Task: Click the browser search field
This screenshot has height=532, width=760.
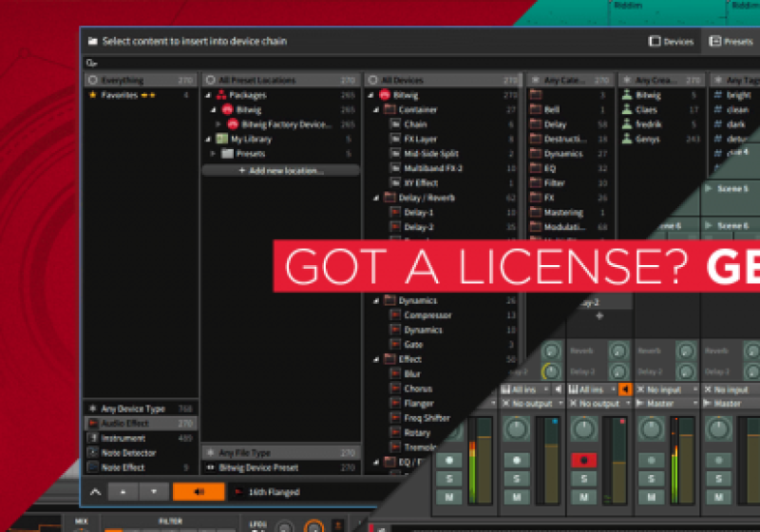Action: pyautogui.click(x=422, y=63)
